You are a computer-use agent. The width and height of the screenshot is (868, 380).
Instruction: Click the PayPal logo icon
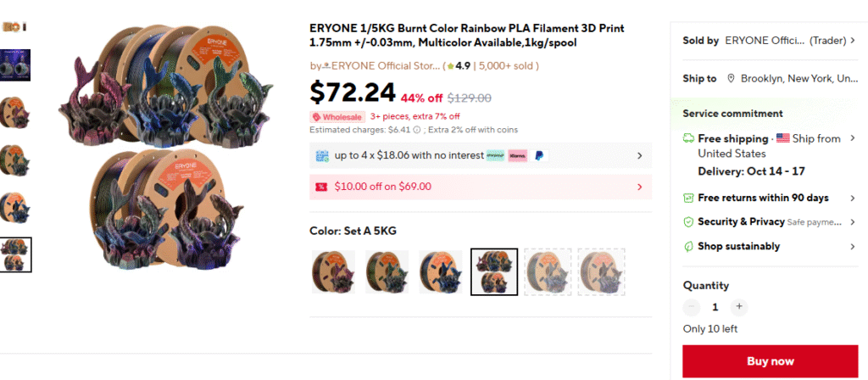click(x=540, y=156)
